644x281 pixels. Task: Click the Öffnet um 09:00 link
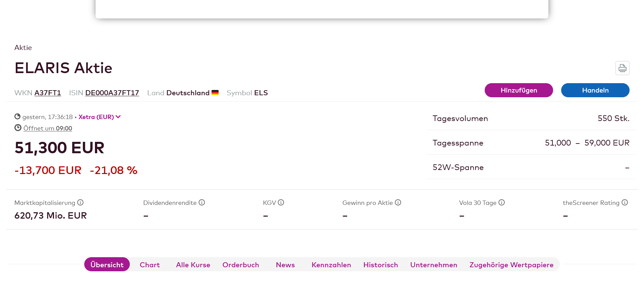[x=48, y=128]
